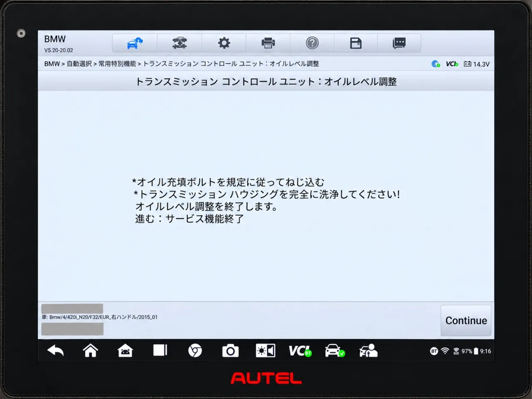
Task: Open the recent apps square icon
Action: click(x=160, y=350)
